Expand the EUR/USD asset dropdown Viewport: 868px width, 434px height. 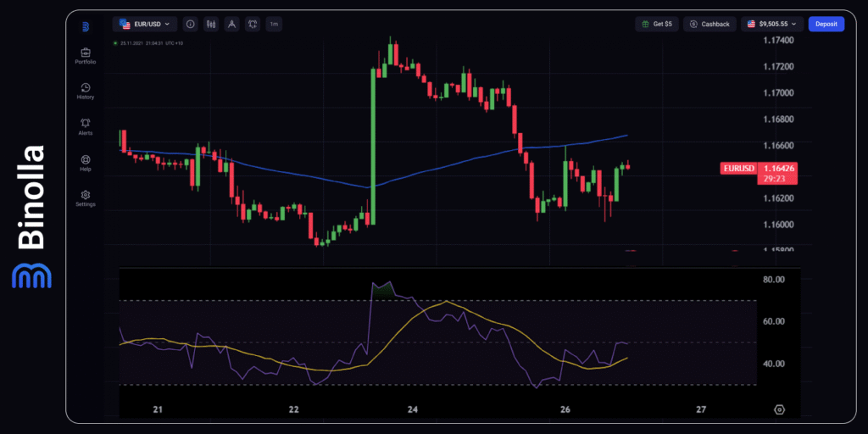(x=145, y=25)
